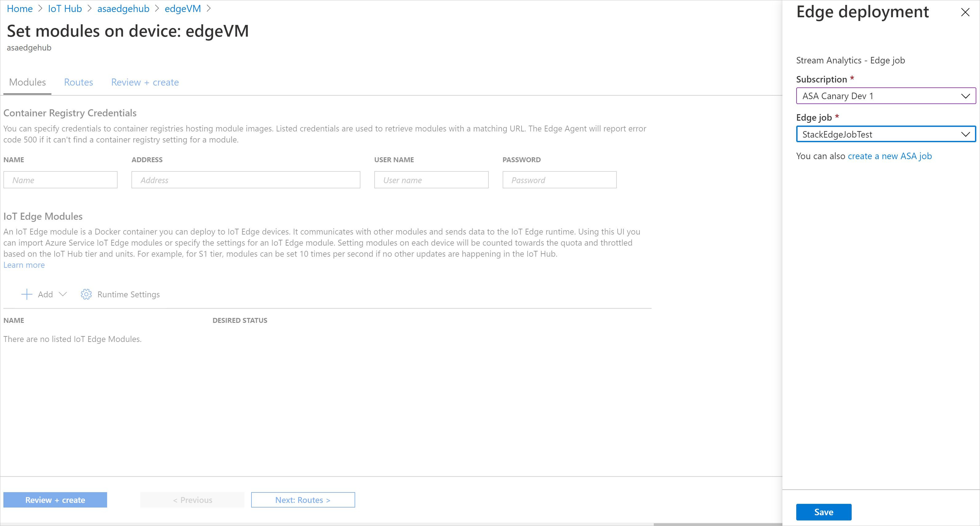Click the blue Review + create button

click(55, 500)
